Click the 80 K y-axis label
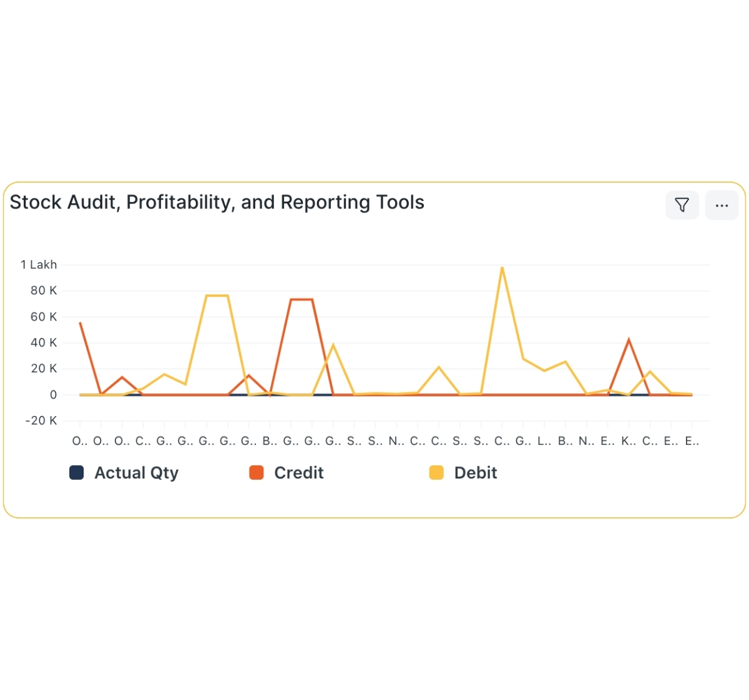 [44, 291]
